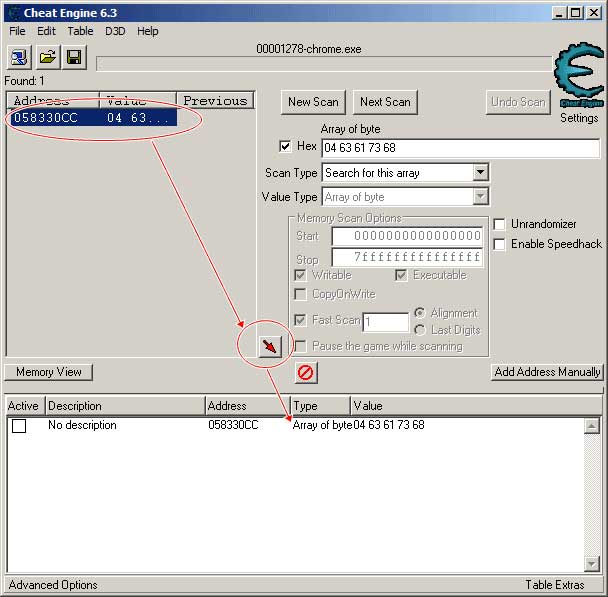608x597 pixels.
Task: Click the open folder icon
Action: [48, 57]
